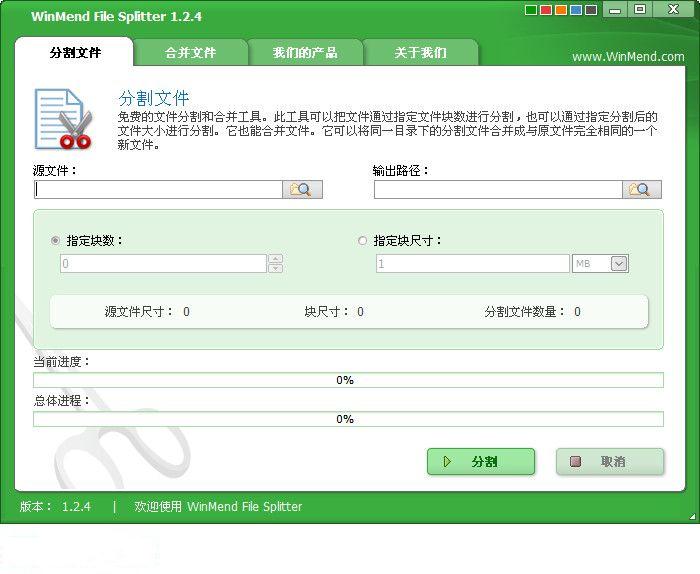Viewport: 700px width, 574px height.
Task: Increase the block count with up arrow
Action: coord(275,259)
